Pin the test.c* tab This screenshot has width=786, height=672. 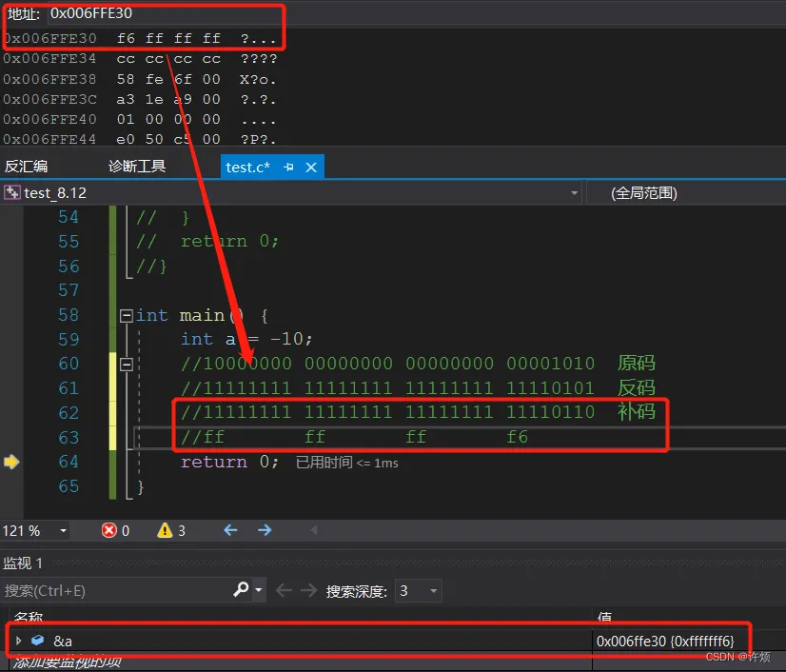pos(288,167)
